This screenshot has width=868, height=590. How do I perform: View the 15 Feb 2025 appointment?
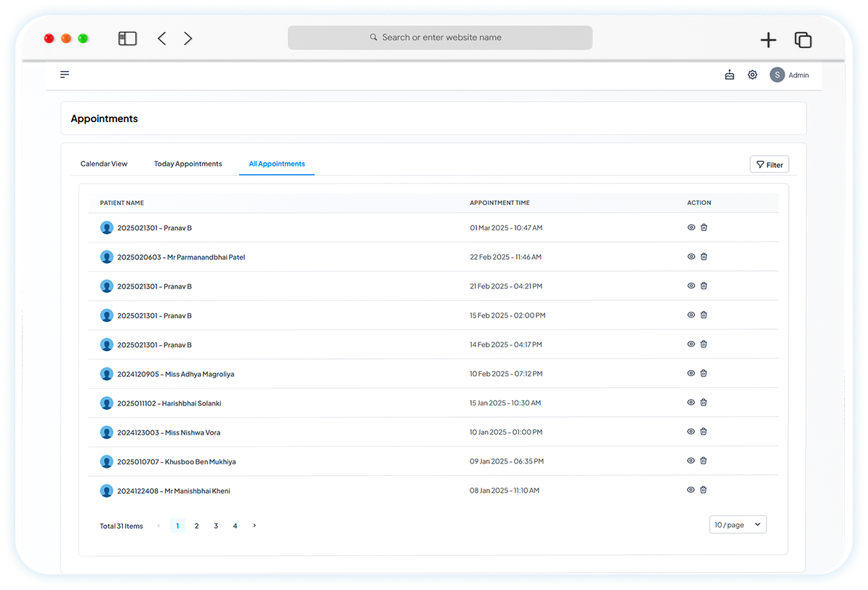(x=691, y=315)
